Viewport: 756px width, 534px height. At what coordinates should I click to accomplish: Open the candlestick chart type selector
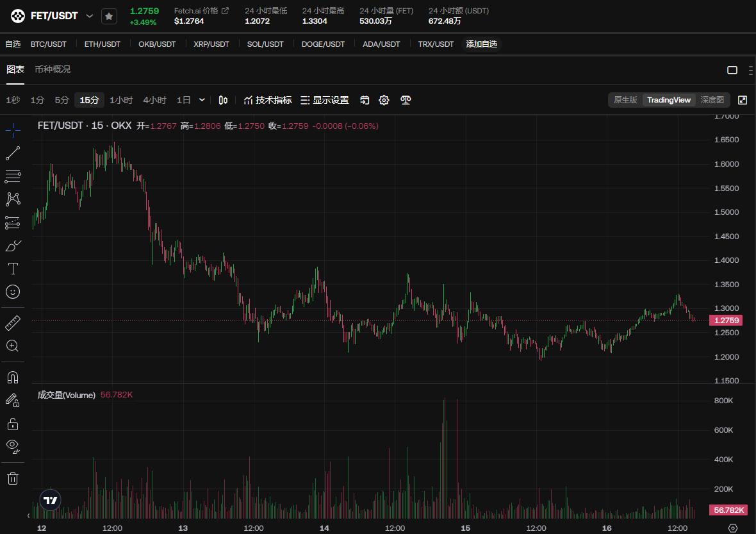[223, 100]
